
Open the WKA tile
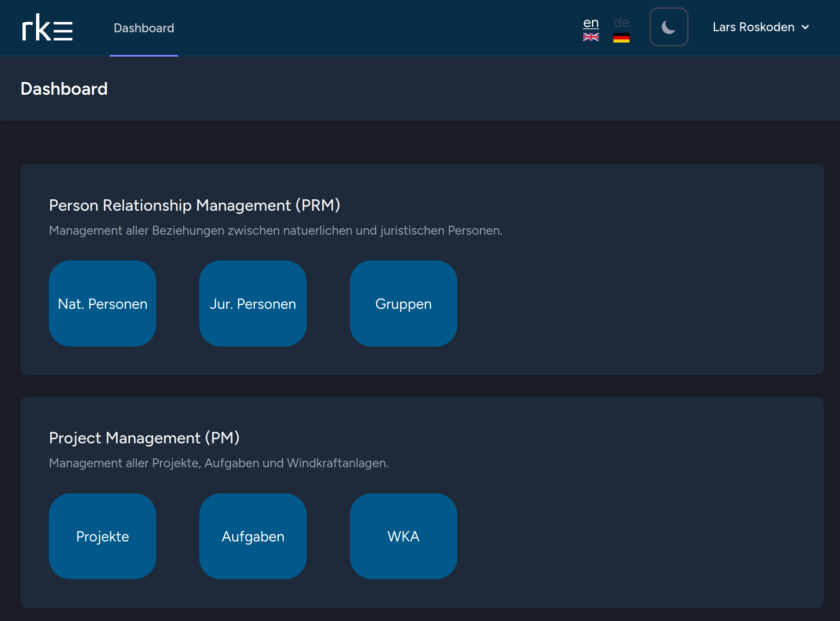pyautogui.click(x=403, y=536)
